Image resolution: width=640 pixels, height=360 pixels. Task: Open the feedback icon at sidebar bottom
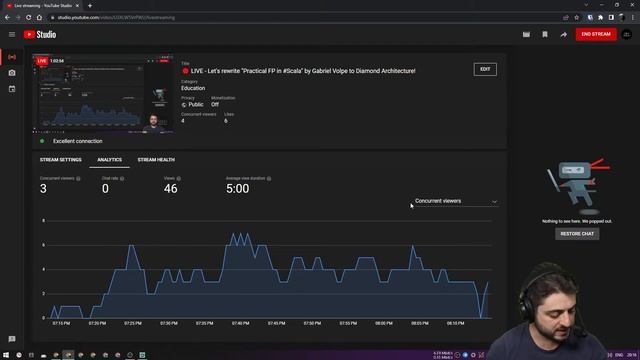[12, 339]
